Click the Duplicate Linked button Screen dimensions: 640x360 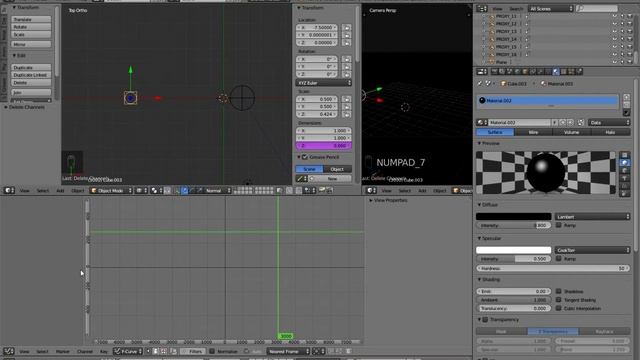[31, 75]
